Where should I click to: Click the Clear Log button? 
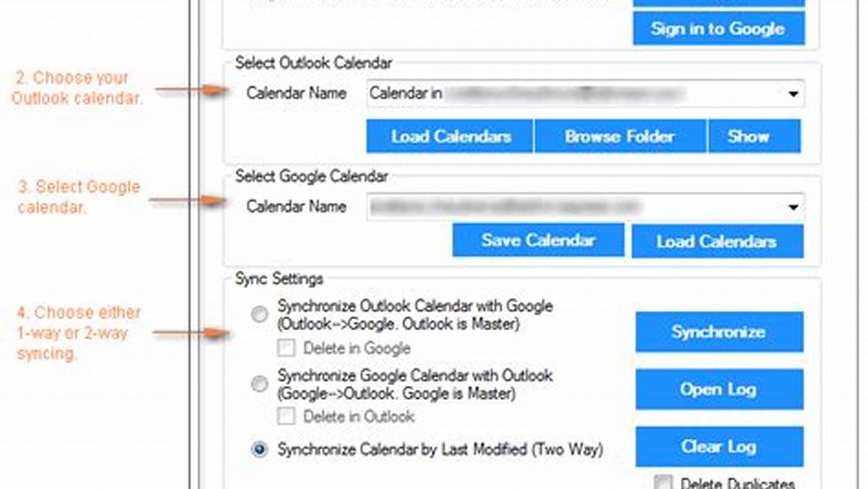718,446
